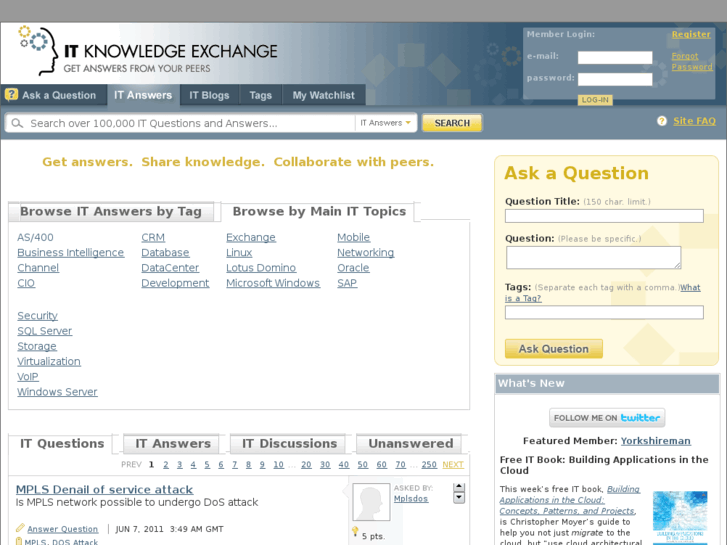Open MPLS Denail of service attack question
727x545 pixels.
[104, 489]
